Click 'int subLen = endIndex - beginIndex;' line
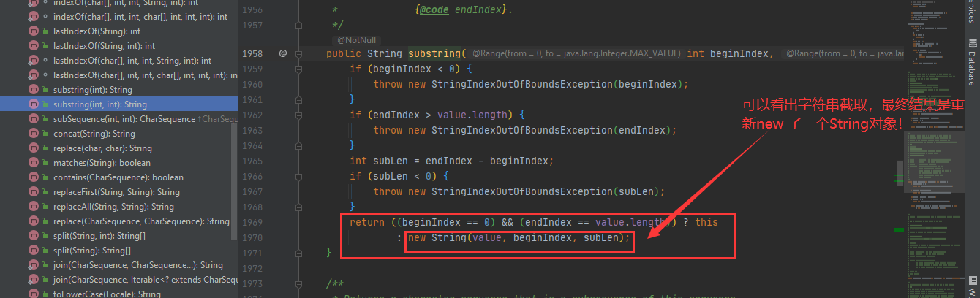Screen dimensions: 980x298 453,161
